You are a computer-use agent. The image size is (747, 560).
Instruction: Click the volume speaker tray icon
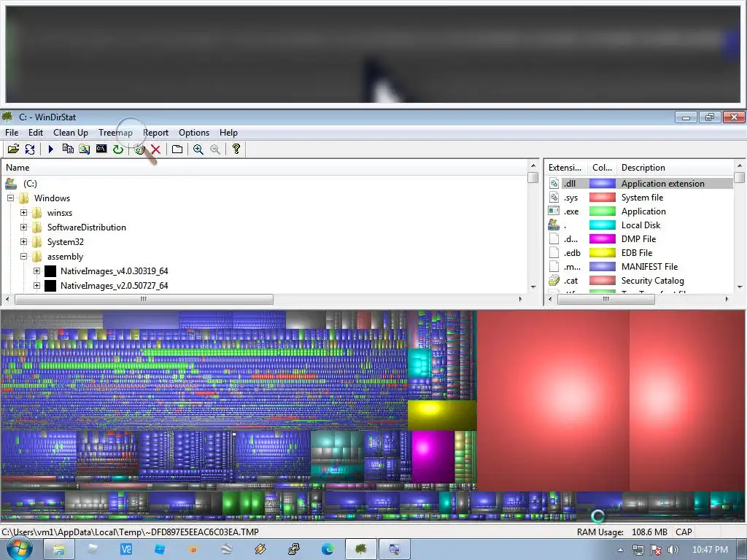click(673, 550)
